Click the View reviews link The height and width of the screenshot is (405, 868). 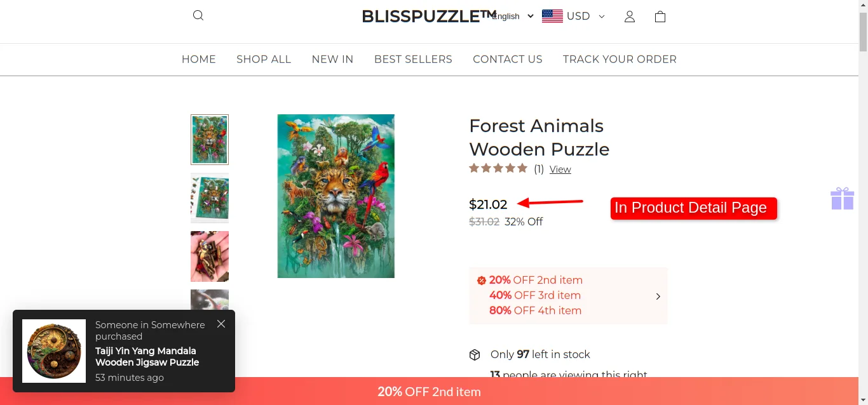click(560, 169)
